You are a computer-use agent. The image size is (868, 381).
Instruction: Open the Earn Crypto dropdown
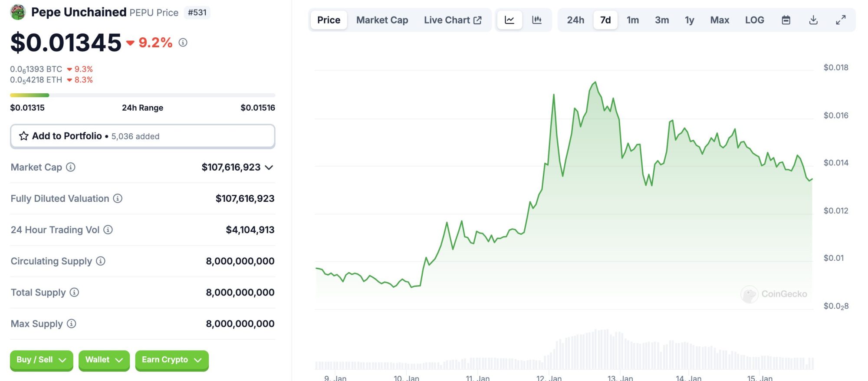[171, 360]
